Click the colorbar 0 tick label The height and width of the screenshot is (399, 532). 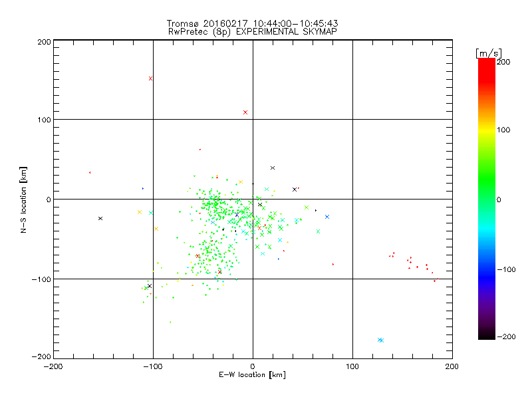499,199
